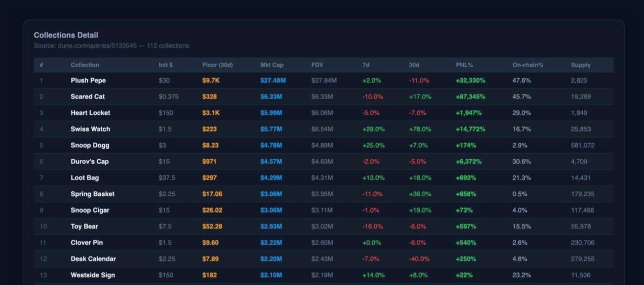Open the Plush Pepe collection row

tap(324, 81)
